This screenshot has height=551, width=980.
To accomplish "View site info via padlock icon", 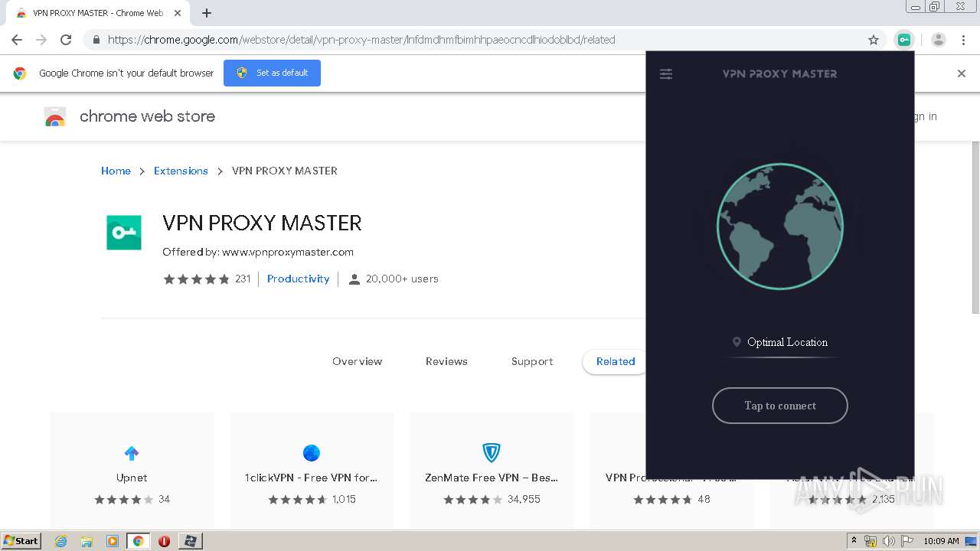I will click(x=96, y=40).
